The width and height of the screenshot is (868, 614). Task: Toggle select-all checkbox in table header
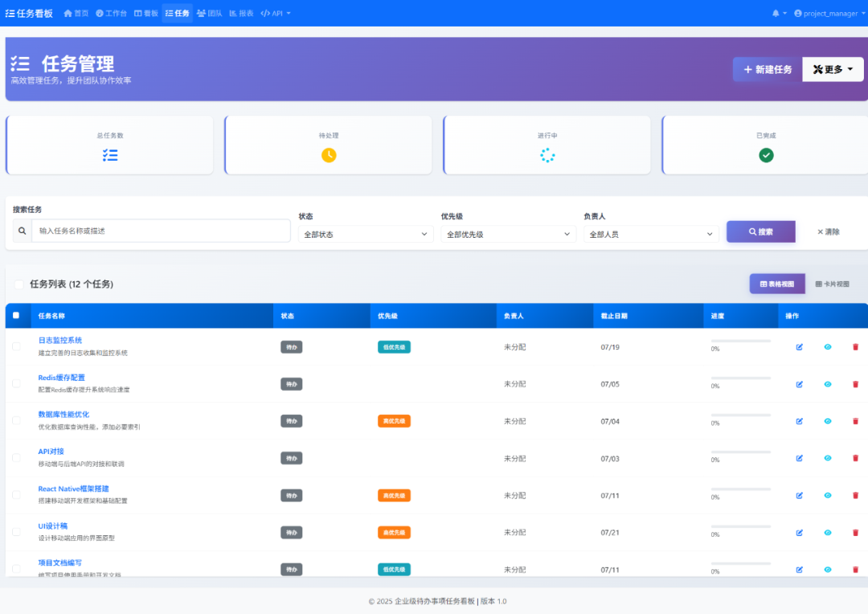(x=16, y=316)
